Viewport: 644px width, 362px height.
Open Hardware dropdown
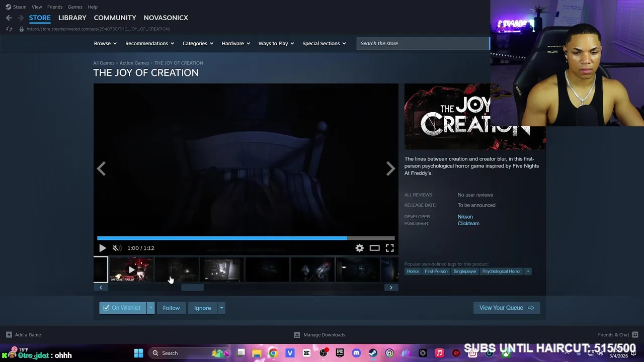point(236,43)
